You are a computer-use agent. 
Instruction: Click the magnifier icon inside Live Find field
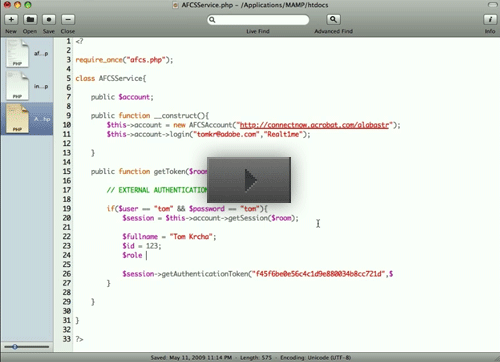tap(212, 20)
